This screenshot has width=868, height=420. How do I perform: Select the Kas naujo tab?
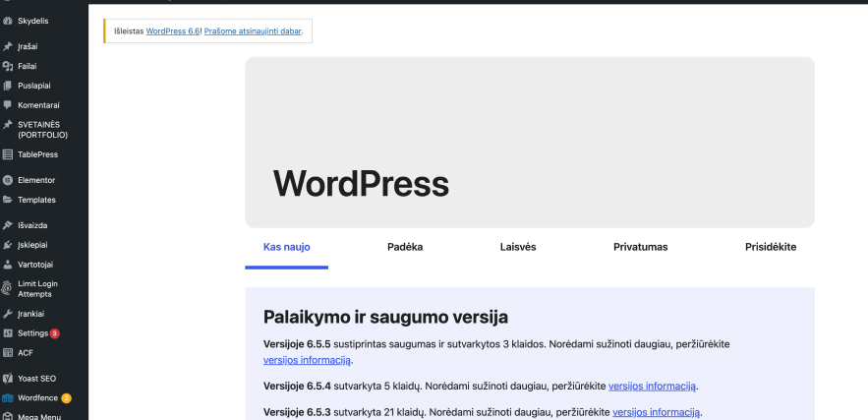(x=287, y=247)
